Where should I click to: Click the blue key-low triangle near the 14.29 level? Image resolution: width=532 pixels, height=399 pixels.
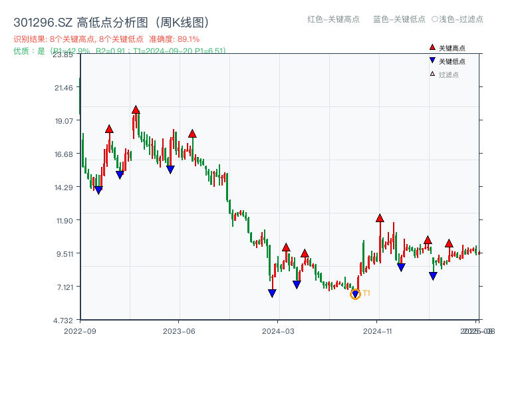(98, 189)
